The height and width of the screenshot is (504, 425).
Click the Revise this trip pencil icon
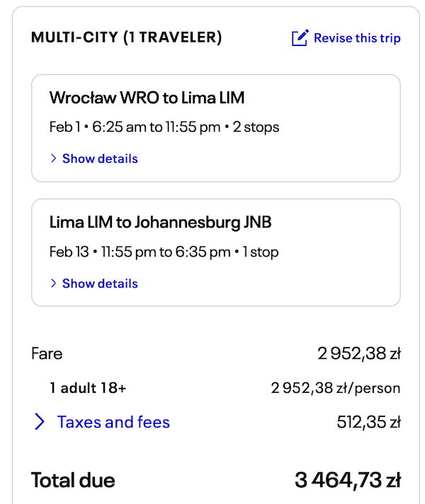coord(300,38)
